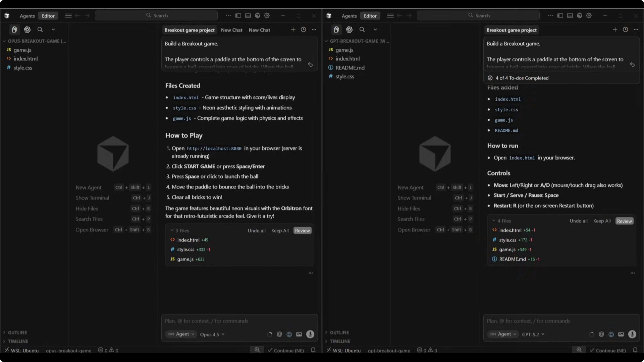Open the explorer files icon in left sidebar
Screen dimensions: 644x362
pyautogui.click(x=15, y=30)
